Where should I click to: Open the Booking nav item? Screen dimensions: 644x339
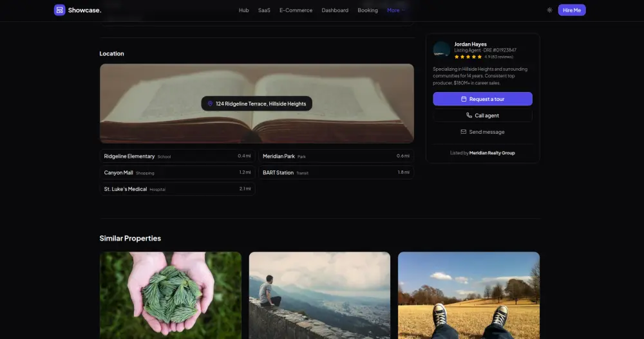point(368,10)
